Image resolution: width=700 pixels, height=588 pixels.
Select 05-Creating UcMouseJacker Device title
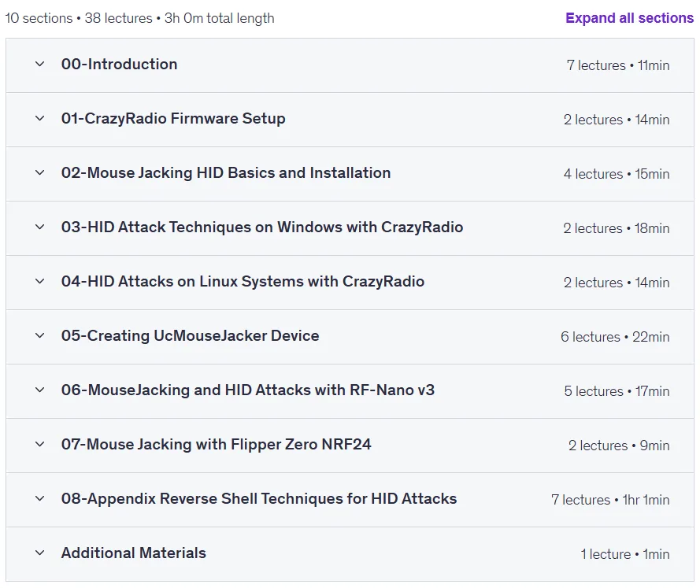[x=191, y=335]
